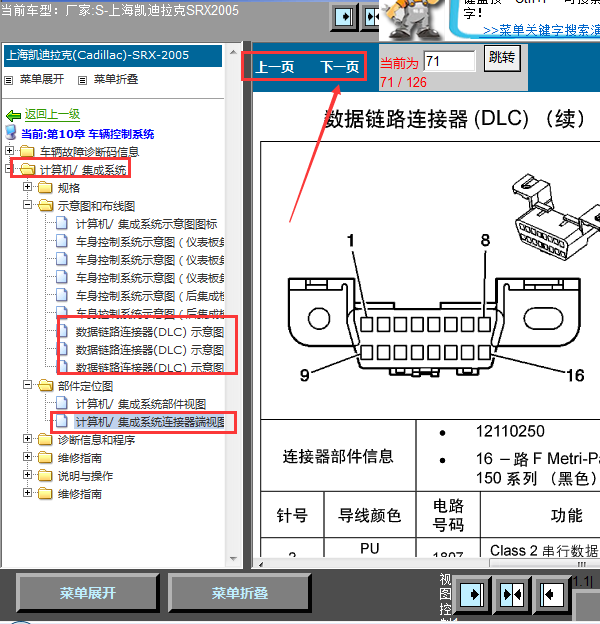The width and height of the screenshot is (600, 624).
Task: Click horizontal scrollbar left arrow of document
Action: pyautogui.click(x=261, y=564)
